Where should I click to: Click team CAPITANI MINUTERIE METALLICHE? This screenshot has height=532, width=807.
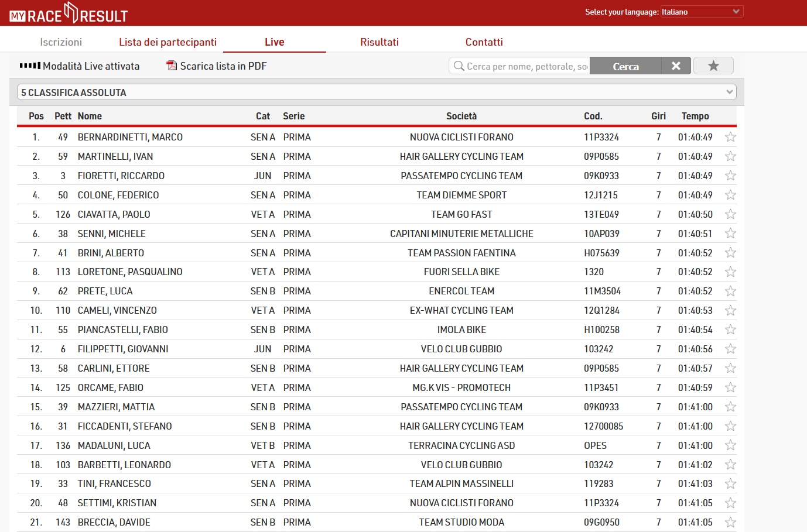tap(461, 234)
